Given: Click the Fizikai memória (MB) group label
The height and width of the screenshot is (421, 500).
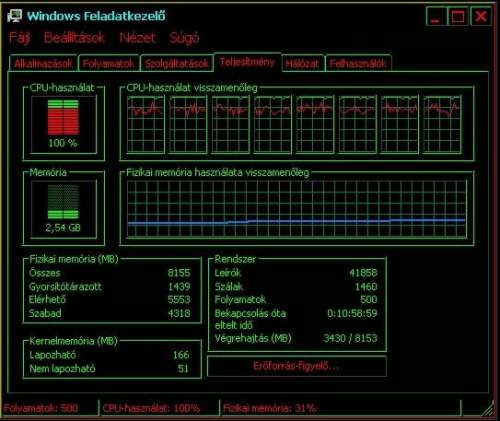Looking at the screenshot, I should pyautogui.click(x=74, y=259).
